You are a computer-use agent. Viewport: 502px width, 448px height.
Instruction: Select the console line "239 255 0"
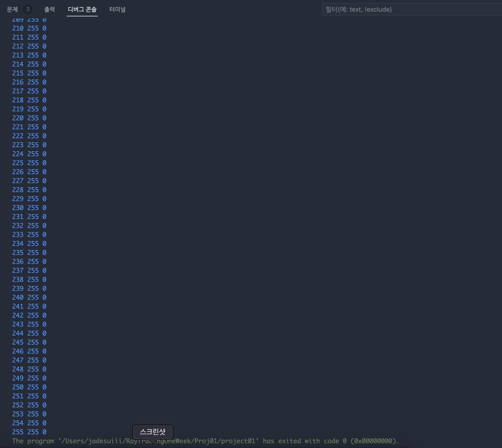[x=29, y=288]
